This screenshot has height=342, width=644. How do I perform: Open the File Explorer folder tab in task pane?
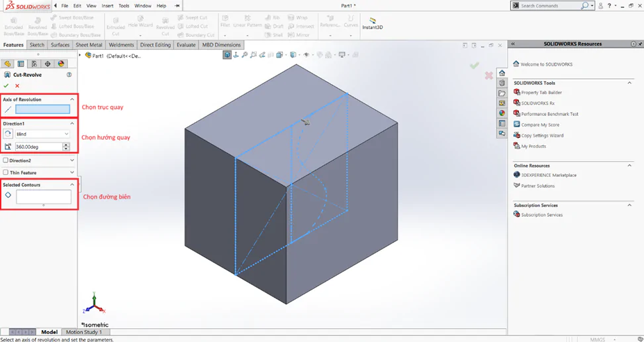click(502, 93)
